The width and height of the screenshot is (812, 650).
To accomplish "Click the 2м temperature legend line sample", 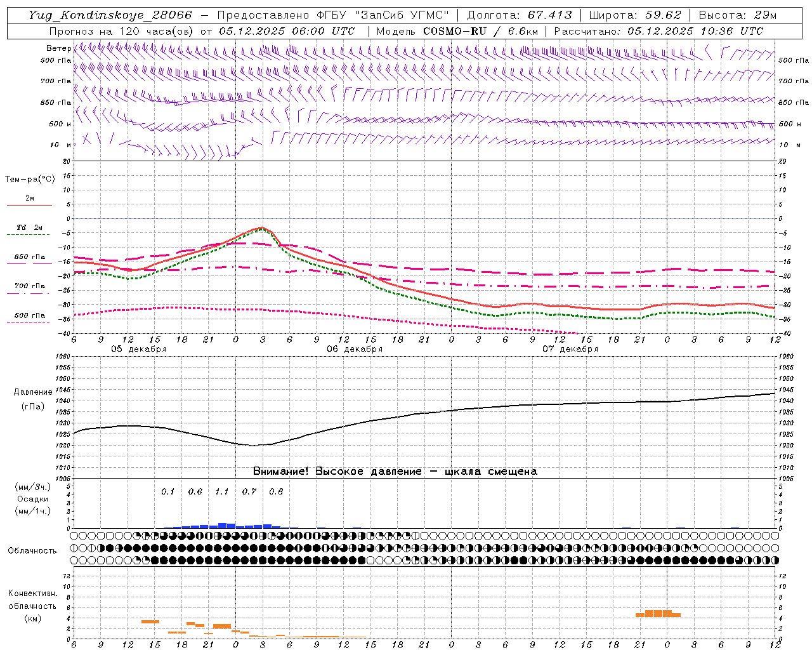I will pos(29,205).
